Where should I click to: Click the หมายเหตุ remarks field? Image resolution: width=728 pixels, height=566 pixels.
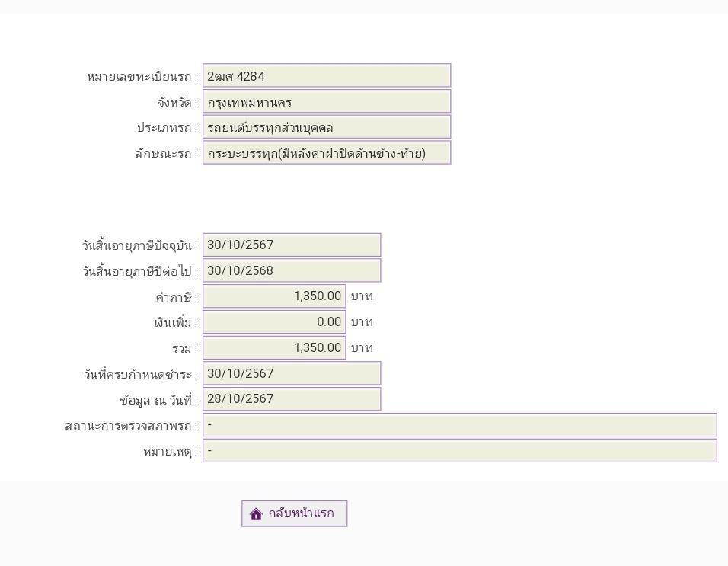coord(459,451)
